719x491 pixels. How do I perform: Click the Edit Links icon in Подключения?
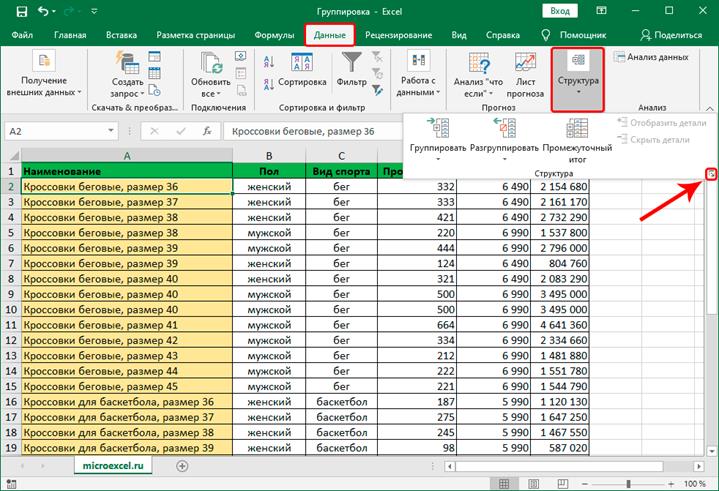click(241, 90)
